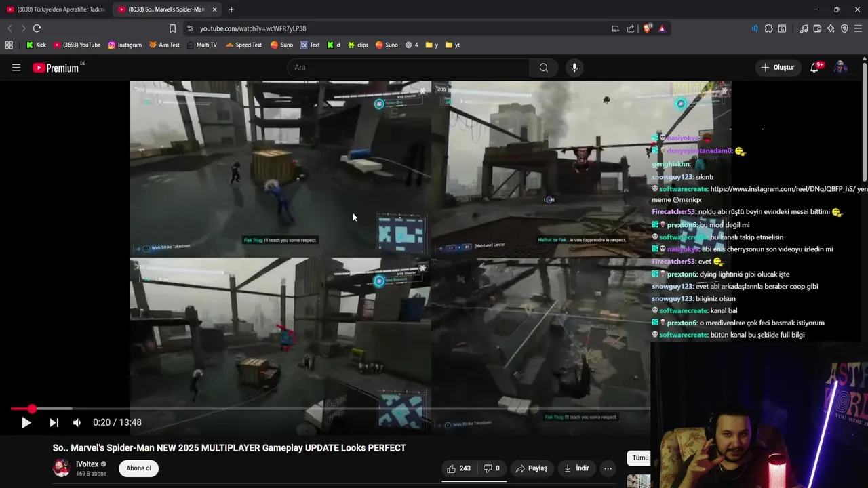Select the Tümü filter chip
This screenshot has height=488, width=868.
click(x=639, y=458)
